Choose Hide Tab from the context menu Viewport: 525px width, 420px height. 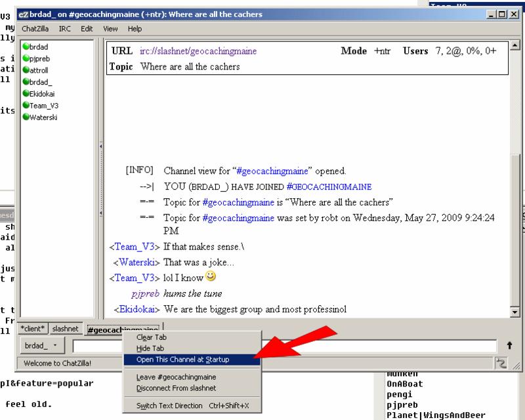pyautogui.click(x=150, y=348)
